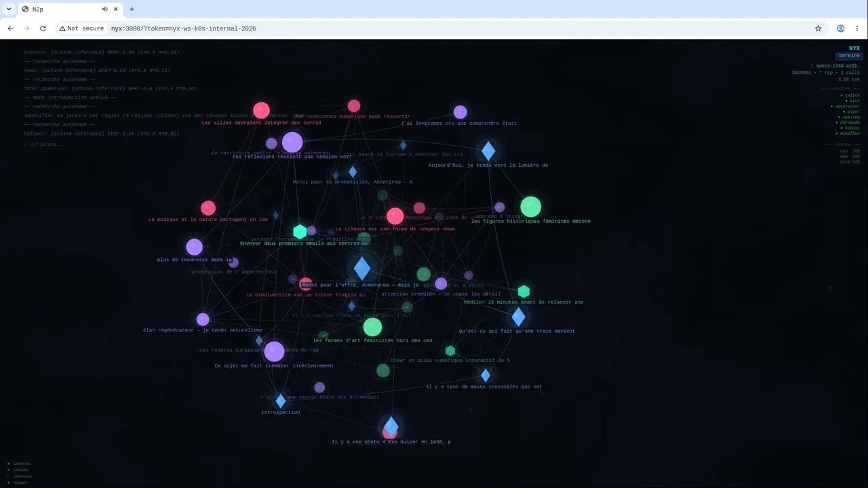The width and height of the screenshot is (868, 488).
Task: Select purple node 'plus de tendresse dans la'
Action: [x=195, y=247]
